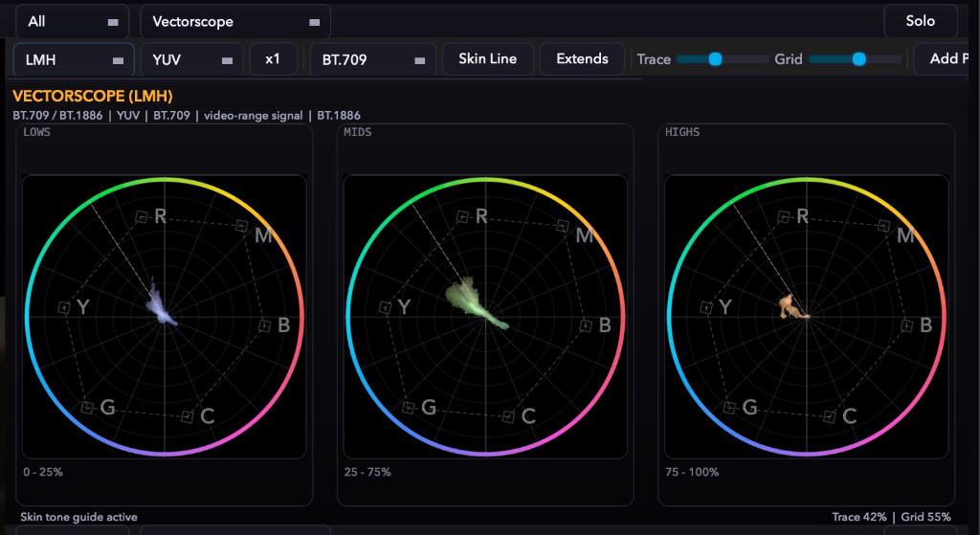Click the R target box in HIGHS vectorscope
980x535 pixels.
pos(784,217)
